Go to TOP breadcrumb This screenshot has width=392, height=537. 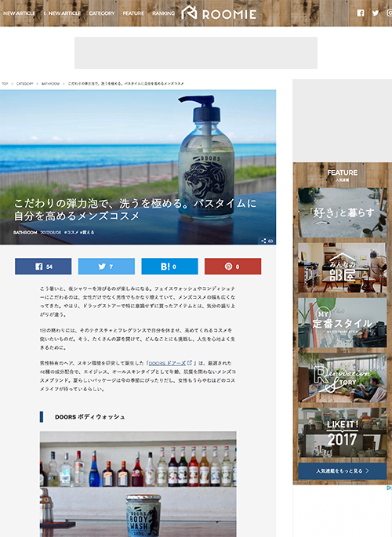tap(5, 84)
